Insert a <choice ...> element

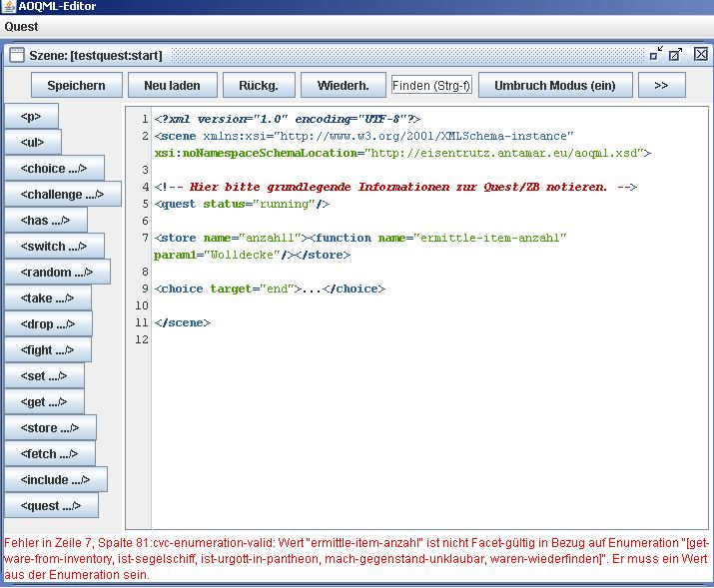point(54,168)
